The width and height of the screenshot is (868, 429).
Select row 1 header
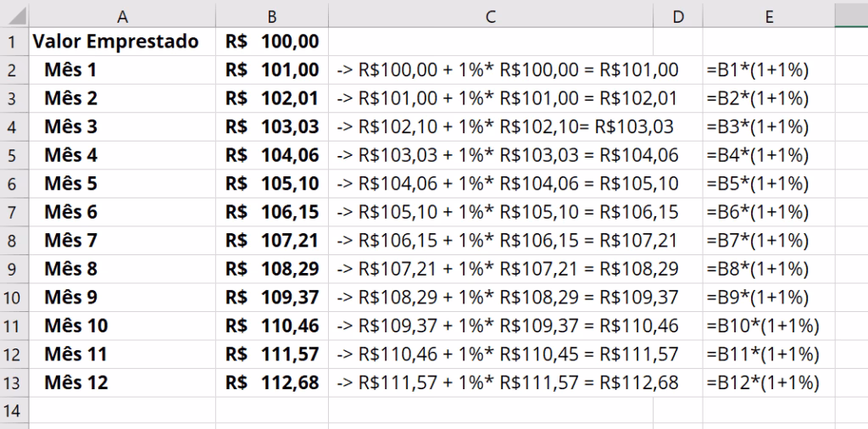click(12, 42)
